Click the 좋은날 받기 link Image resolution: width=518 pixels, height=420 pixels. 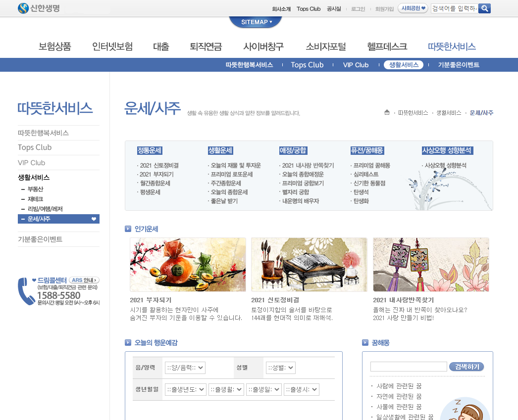pos(224,201)
